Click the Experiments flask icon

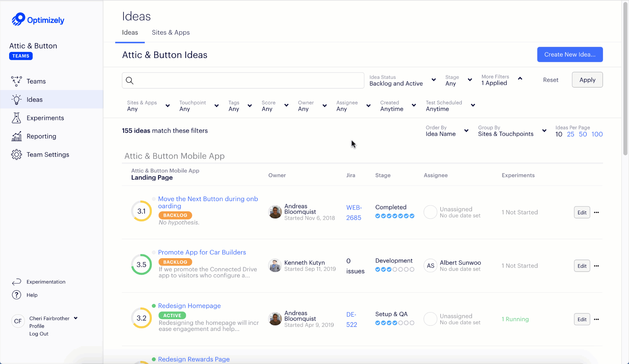pos(17,118)
